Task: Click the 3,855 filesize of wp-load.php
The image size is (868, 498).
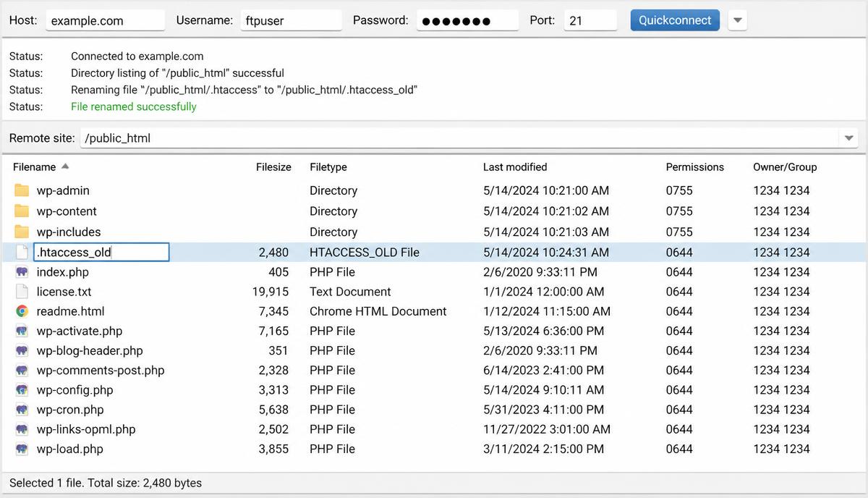Action: (273, 449)
